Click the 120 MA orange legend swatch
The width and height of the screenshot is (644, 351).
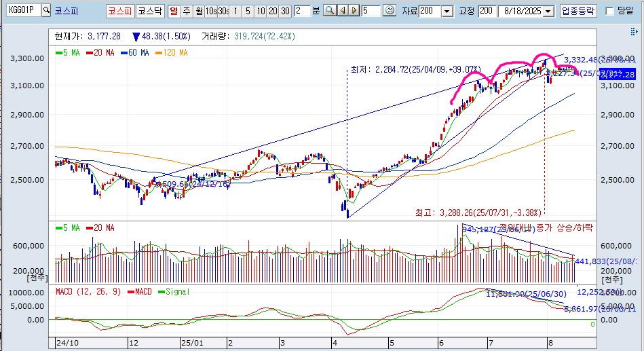pyautogui.click(x=159, y=53)
